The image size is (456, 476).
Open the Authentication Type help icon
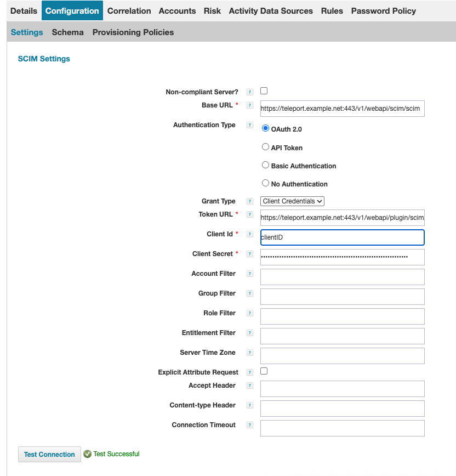(x=250, y=125)
